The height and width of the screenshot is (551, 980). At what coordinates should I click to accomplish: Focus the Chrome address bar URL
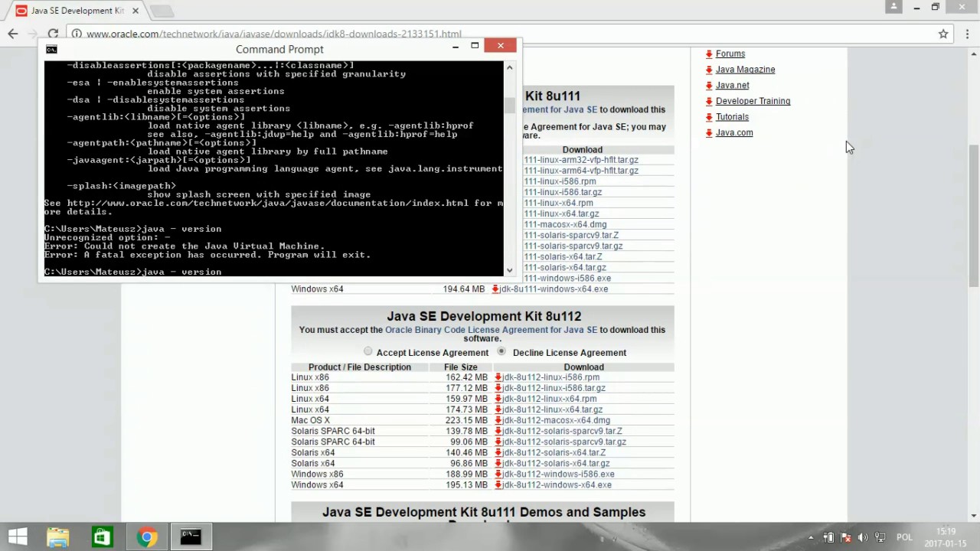click(x=273, y=34)
